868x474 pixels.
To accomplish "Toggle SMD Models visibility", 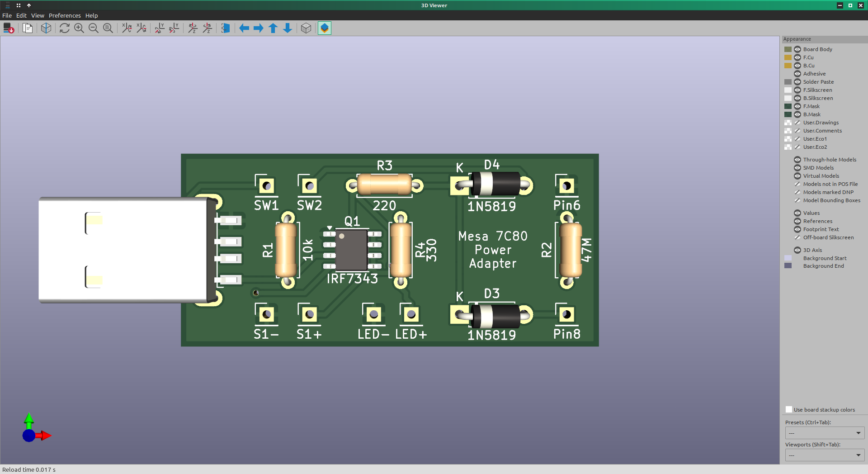I will click(797, 168).
